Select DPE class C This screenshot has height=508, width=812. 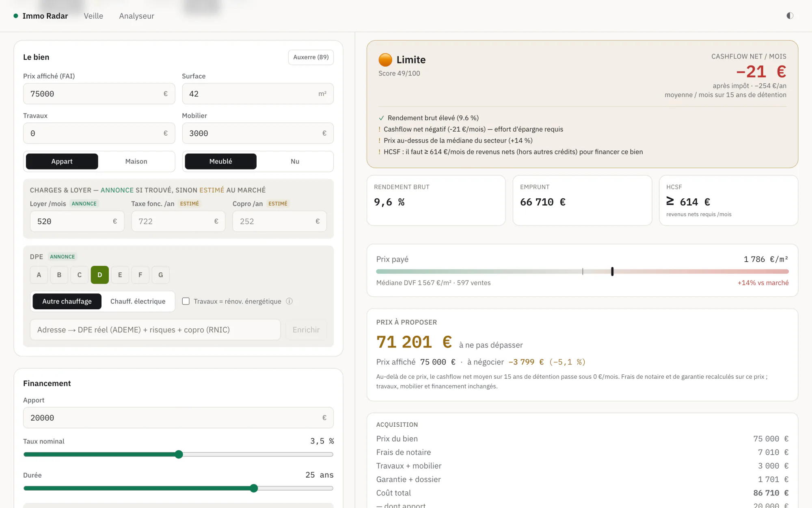coord(80,275)
